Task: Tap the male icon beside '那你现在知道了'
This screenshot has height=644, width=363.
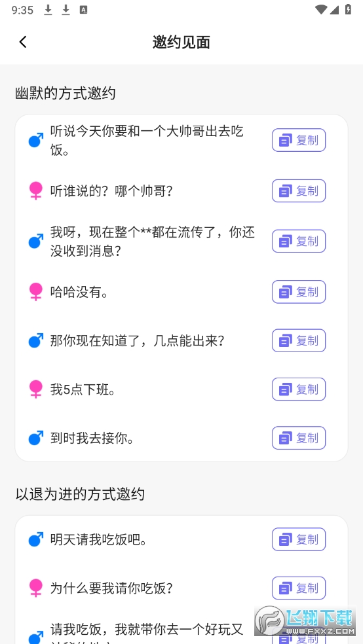Action: coord(36,340)
